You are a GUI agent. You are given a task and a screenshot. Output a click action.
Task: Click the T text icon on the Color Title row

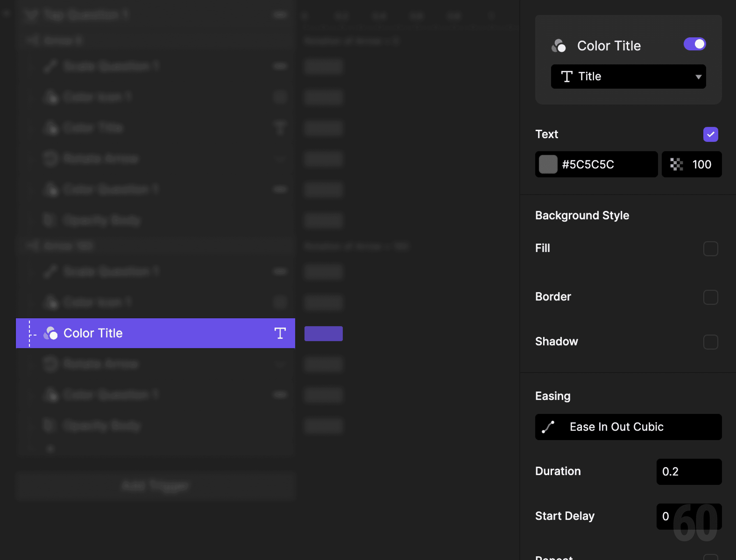[x=280, y=333]
